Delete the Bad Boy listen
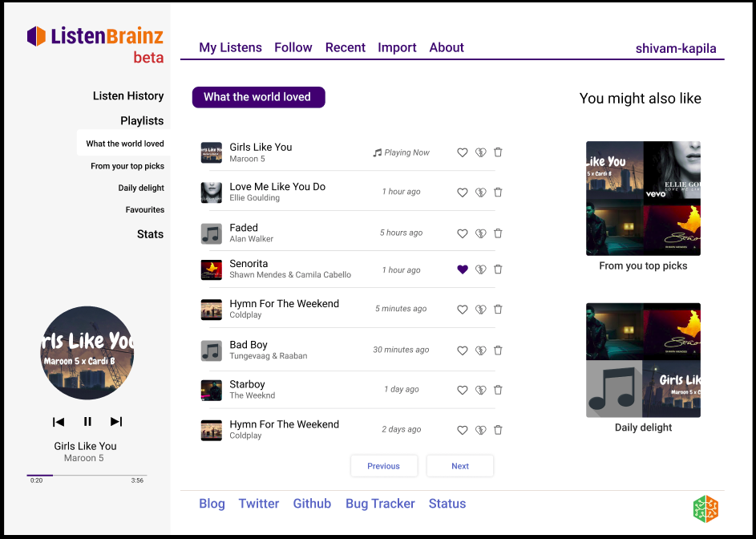The image size is (756, 539). (498, 351)
